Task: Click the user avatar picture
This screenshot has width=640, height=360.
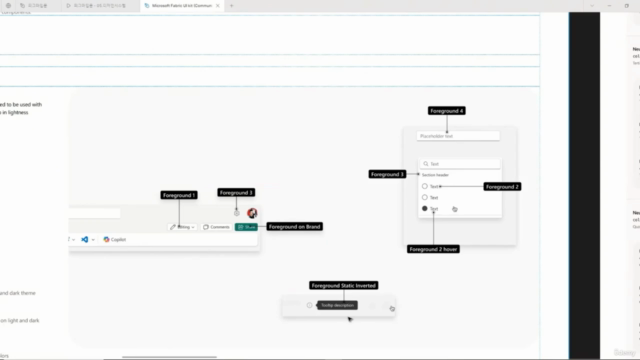Action: (252, 213)
